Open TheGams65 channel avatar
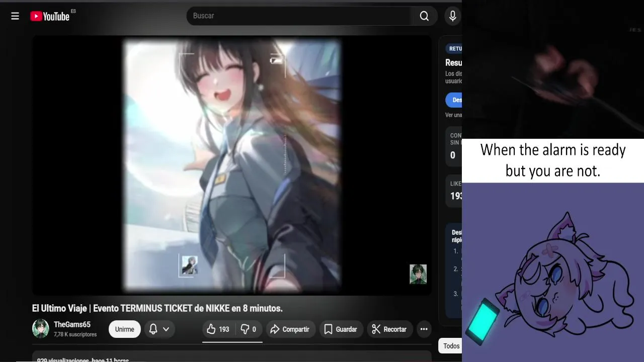The height and width of the screenshot is (362, 644). point(41,329)
